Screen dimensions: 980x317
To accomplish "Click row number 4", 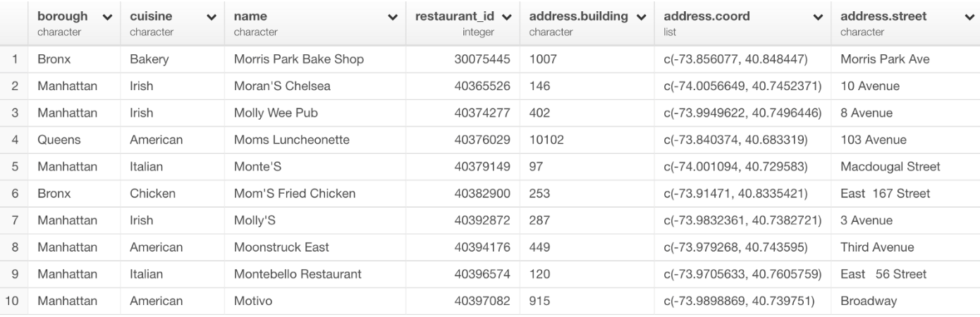I will pyautogui.click(x=15, y=139).
